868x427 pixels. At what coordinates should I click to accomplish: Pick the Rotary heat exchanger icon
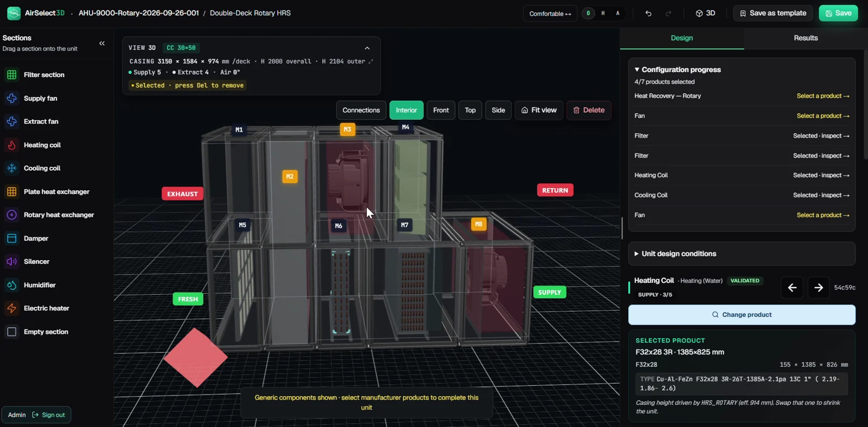click(x=12, y=215)
